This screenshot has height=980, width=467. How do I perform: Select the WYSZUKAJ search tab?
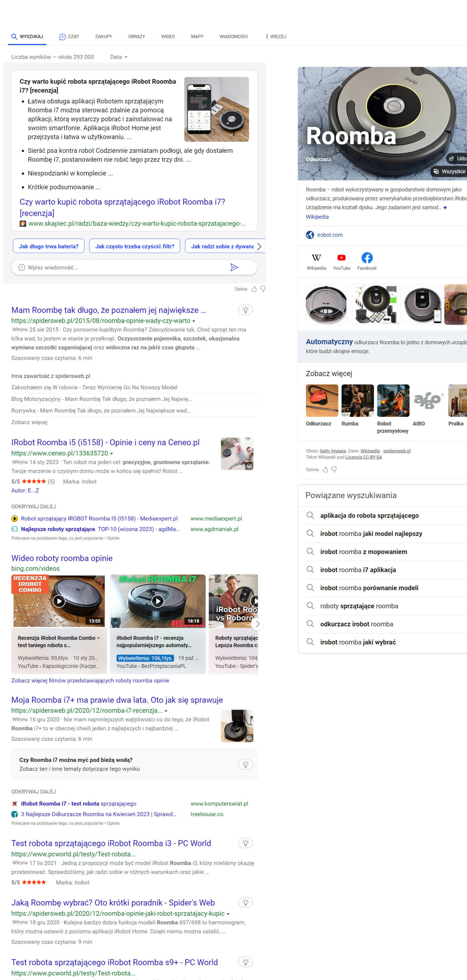pyautogui.click(x=27, y=37)
